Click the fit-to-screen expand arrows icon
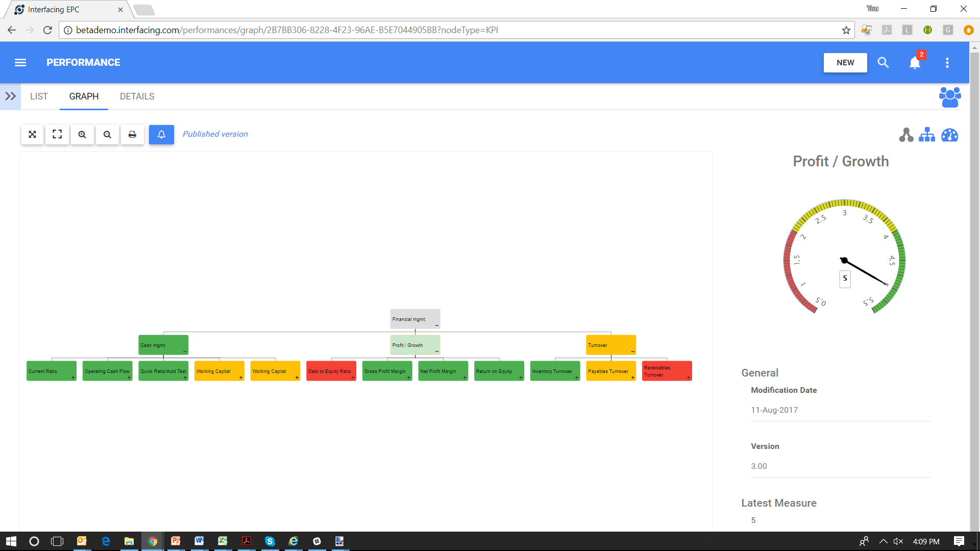Viewport: 980px width, 551px height. [32, 135]
